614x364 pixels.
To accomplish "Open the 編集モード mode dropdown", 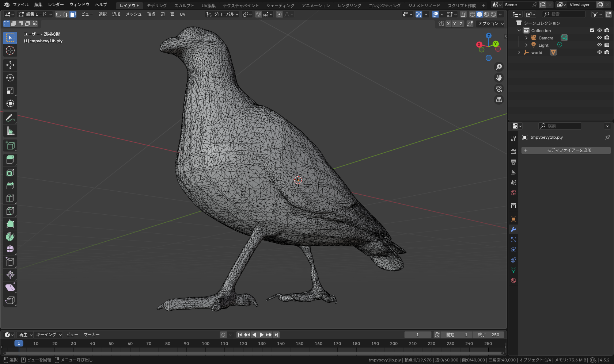I will pos(35,14).
